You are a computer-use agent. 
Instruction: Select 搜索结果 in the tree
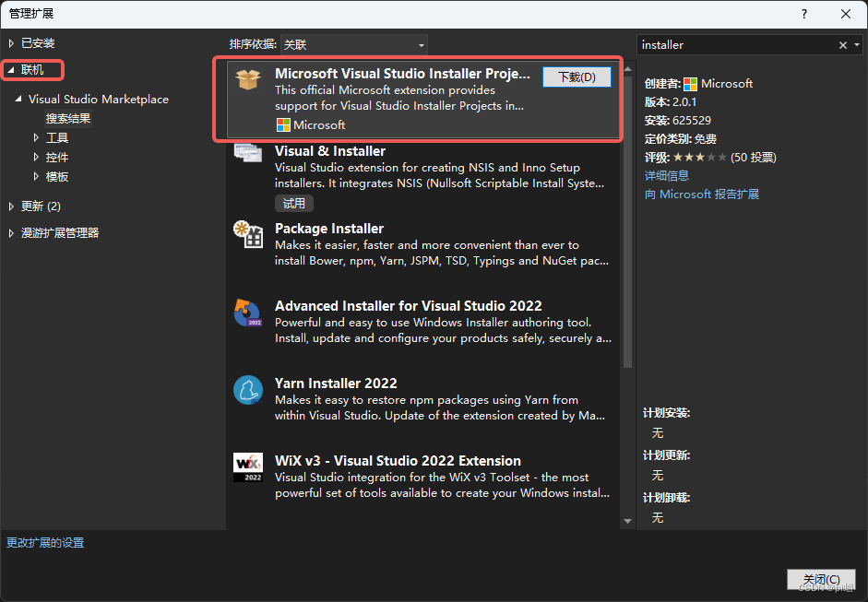click(x=68, y=118)
